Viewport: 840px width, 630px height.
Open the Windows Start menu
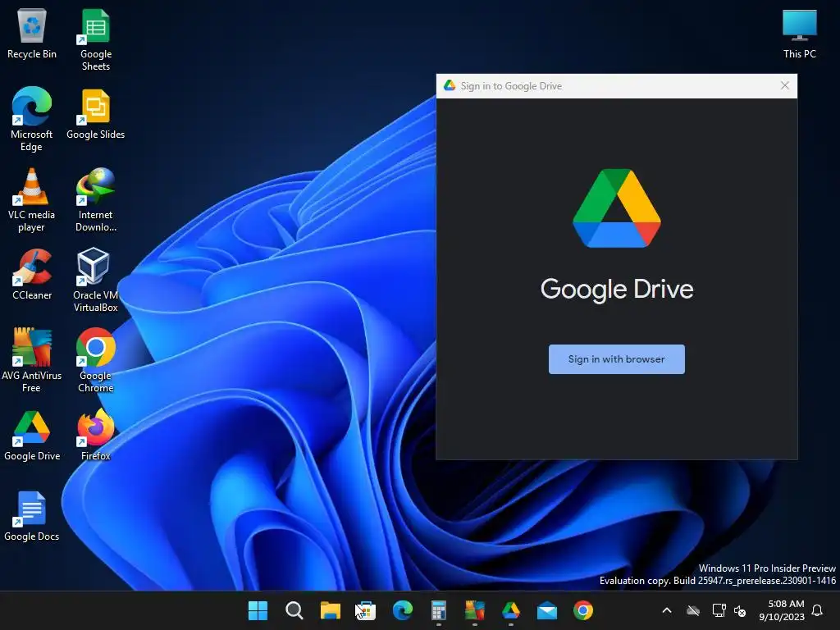click(x=258, y=610)
